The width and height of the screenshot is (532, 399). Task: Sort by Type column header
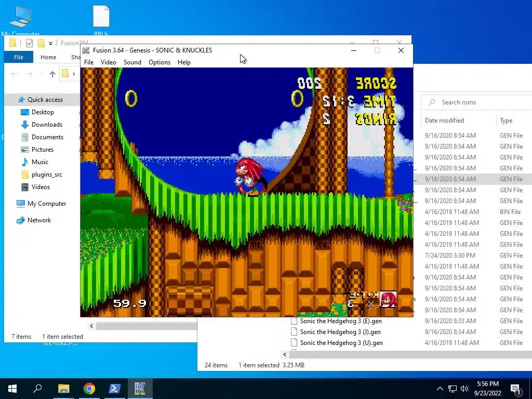506,121
